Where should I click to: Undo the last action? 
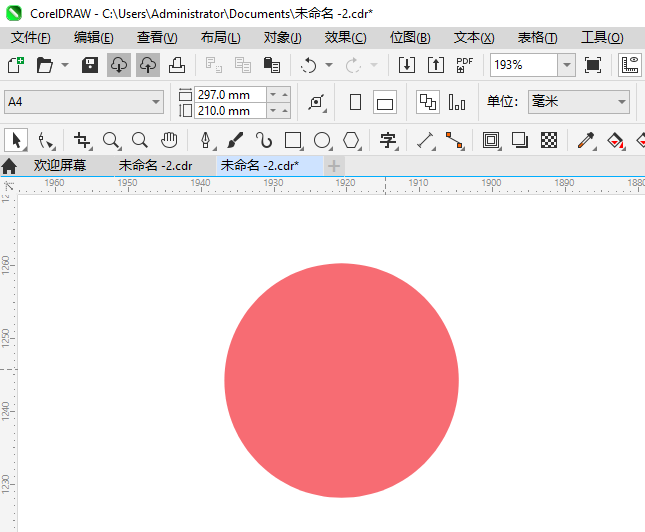tap(309, 65)
